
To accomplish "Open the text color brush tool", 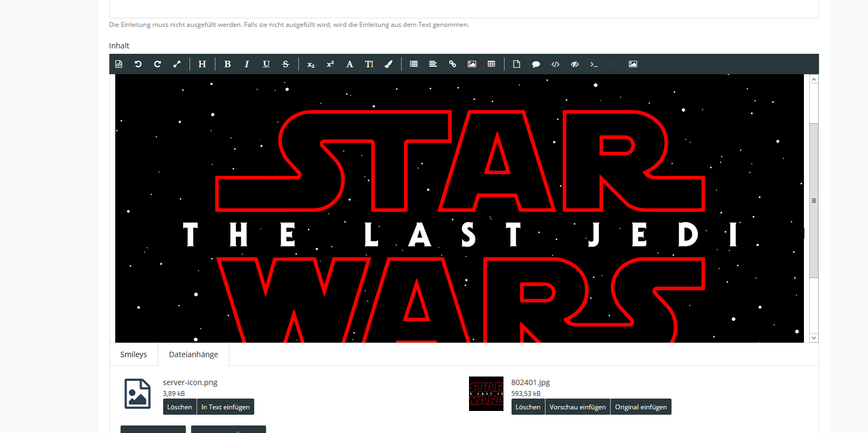I will [x=388, y=64].
